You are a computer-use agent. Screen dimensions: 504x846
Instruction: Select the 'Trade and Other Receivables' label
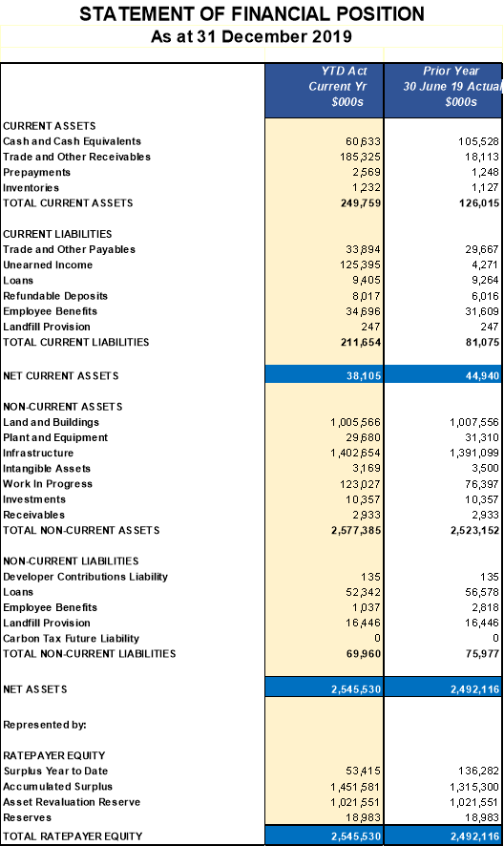(76, 157)
